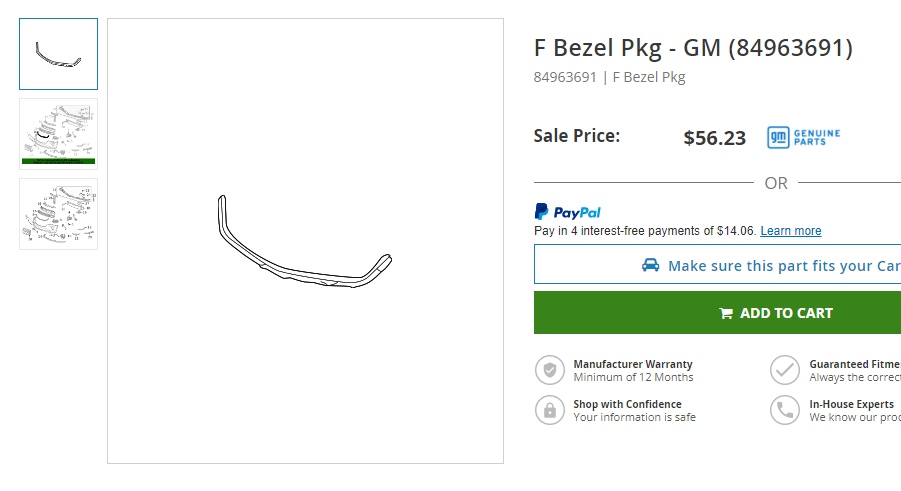Click the car icon in fitment button
901x491 pixels.
pos(650,265)
